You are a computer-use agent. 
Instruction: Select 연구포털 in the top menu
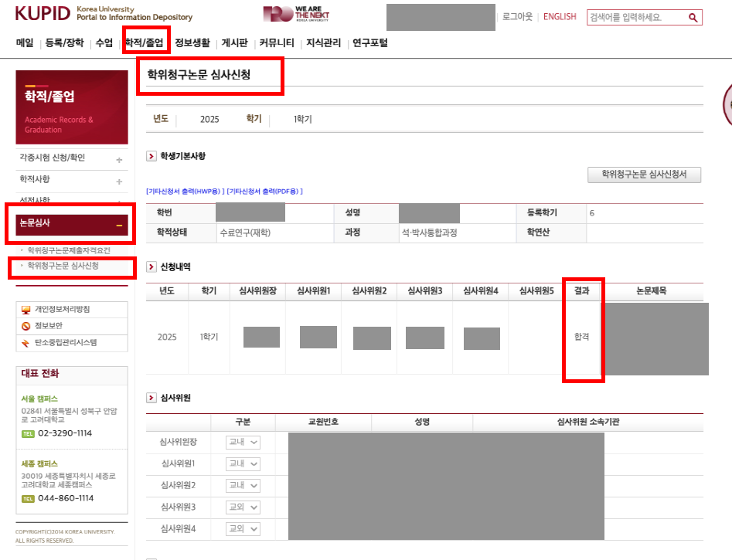369,43
